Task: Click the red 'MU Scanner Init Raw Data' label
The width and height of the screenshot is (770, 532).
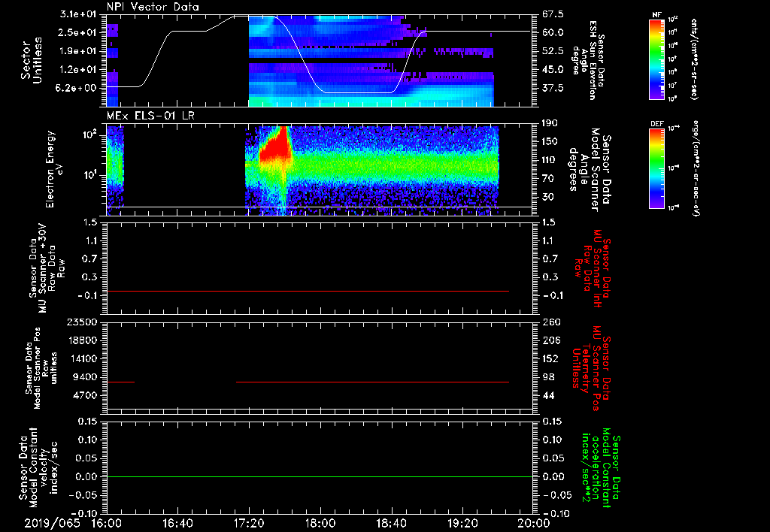Action: pos(593,268)
